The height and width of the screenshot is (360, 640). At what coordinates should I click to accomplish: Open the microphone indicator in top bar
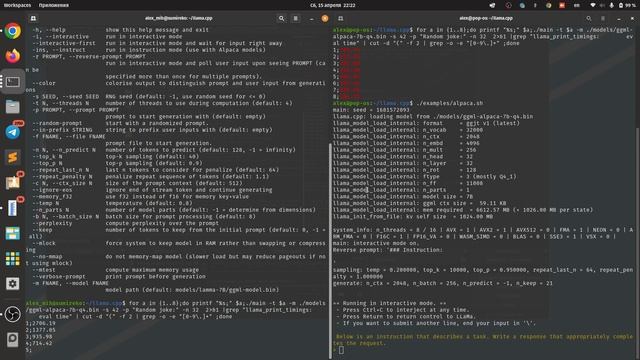pos(611,5)
